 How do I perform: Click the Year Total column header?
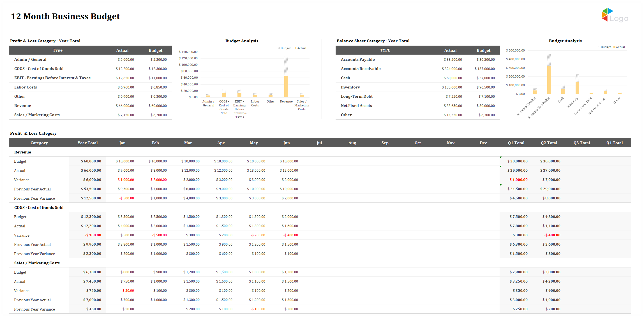(x=87, y=143)
